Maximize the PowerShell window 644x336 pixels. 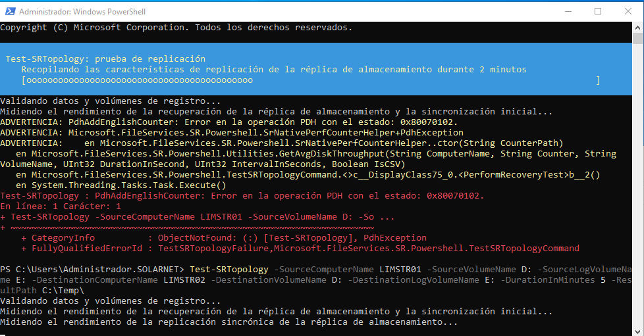click(598, 11)
